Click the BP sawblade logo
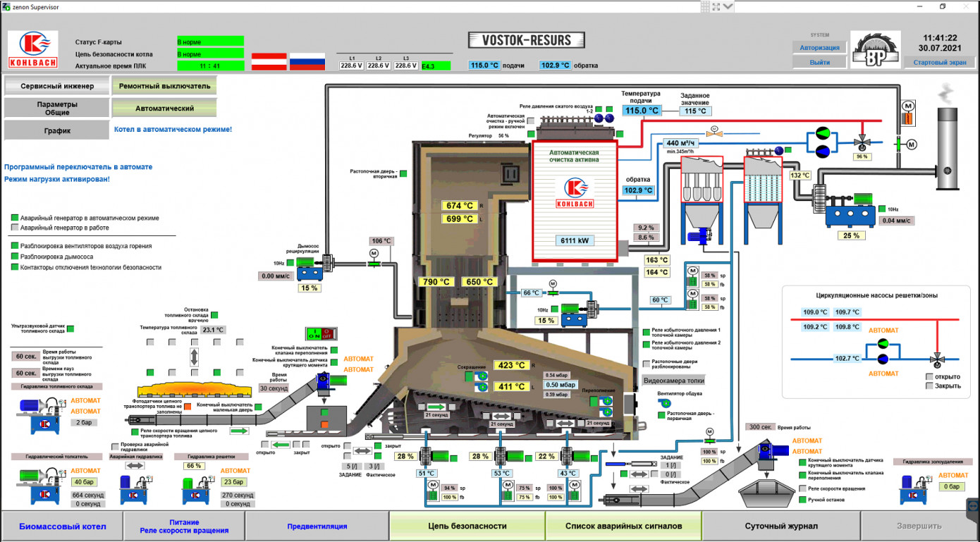980x542 pixels. tap(874, 50)
